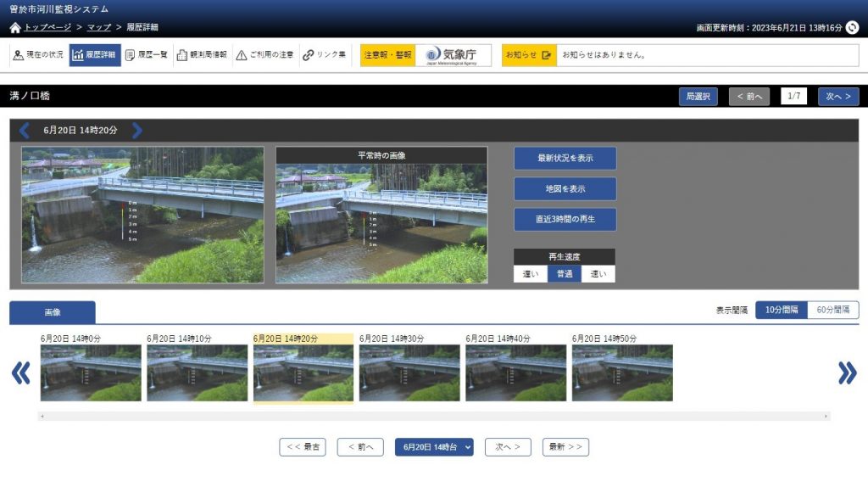
Task: Set playback speed to 速い
Action: pos(598,274)
